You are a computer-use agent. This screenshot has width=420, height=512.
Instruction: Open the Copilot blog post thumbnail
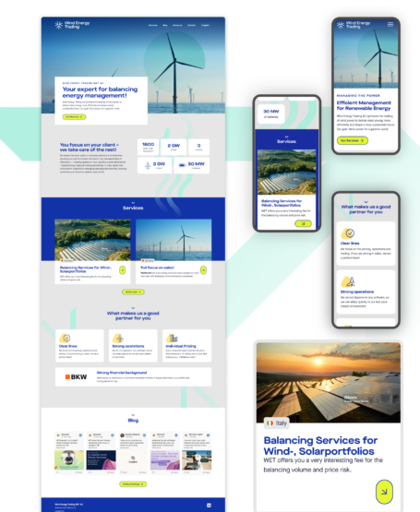coord(133,460)
